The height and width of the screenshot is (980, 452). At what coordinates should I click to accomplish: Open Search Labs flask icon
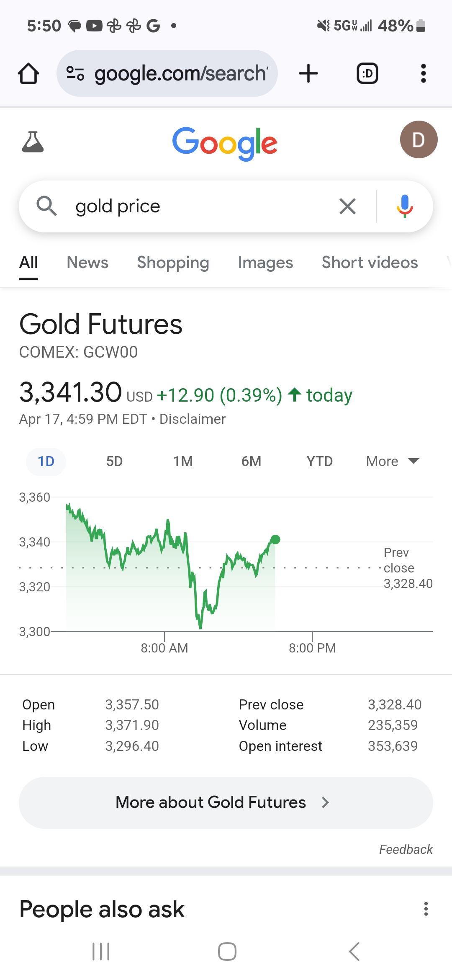click(x=33, y=141)
